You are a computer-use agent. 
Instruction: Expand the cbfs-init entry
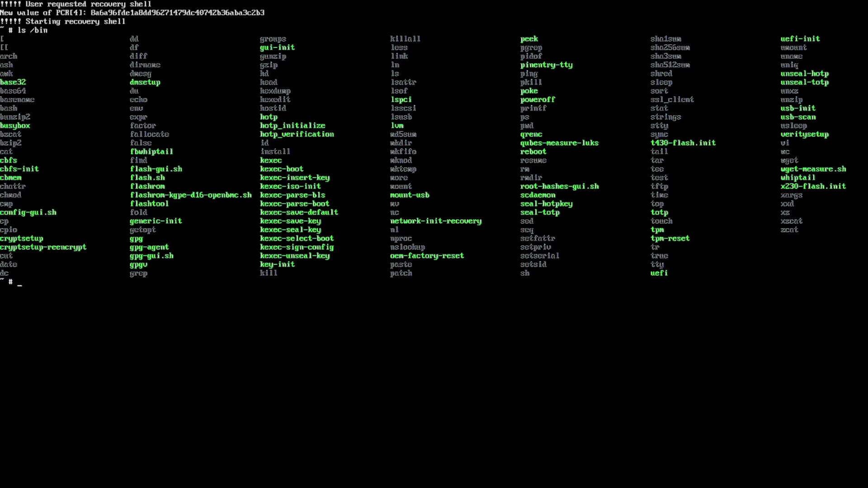(x=19, y=169)
